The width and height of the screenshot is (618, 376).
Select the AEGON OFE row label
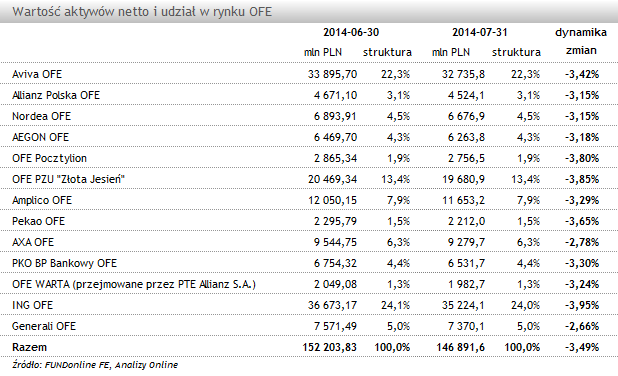[x=41, y=137]
